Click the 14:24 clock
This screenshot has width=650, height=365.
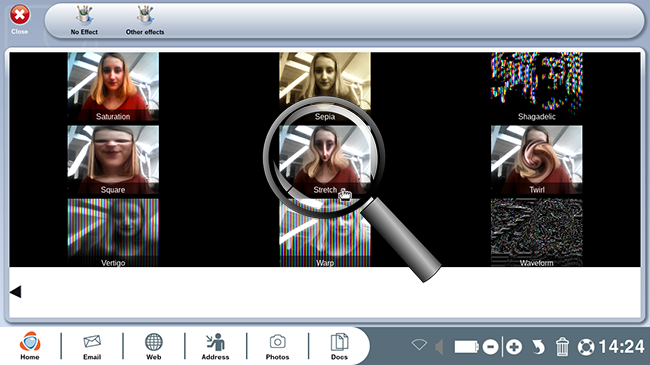621,347
